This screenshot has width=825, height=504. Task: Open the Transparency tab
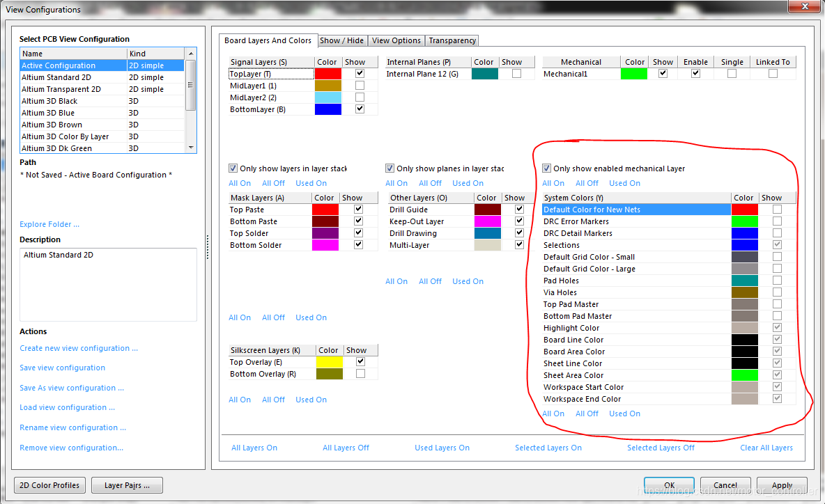coord(452,40)
